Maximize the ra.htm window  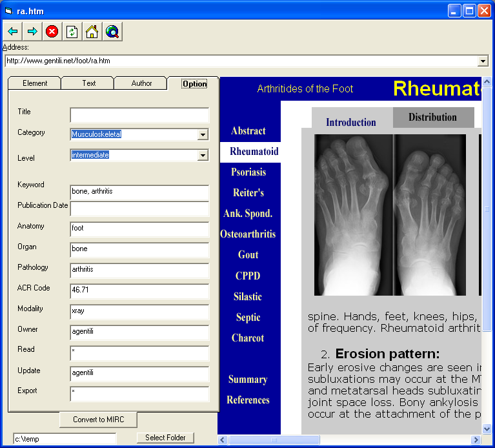click(x=469, y=11)
